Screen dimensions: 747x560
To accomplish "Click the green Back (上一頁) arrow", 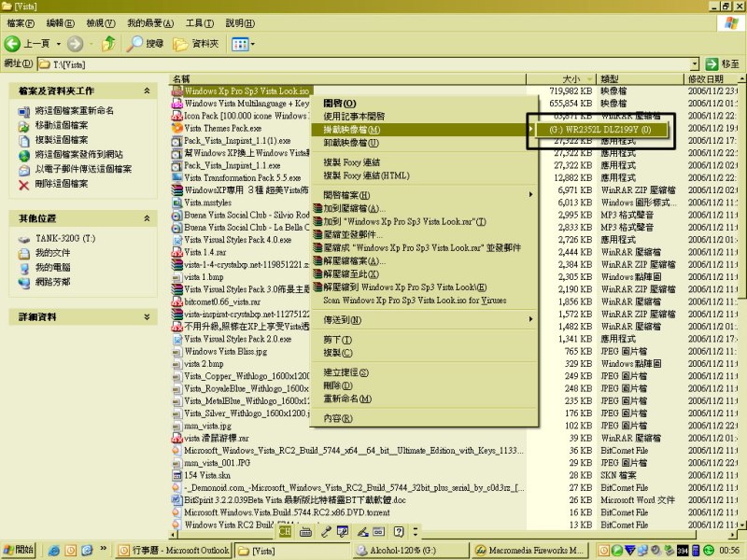I will [12, 44].
